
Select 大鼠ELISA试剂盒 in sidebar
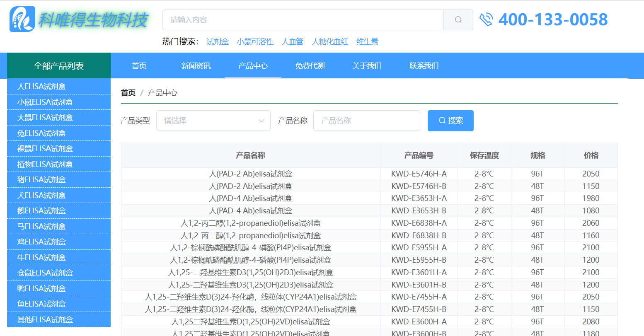pos(59,118)
